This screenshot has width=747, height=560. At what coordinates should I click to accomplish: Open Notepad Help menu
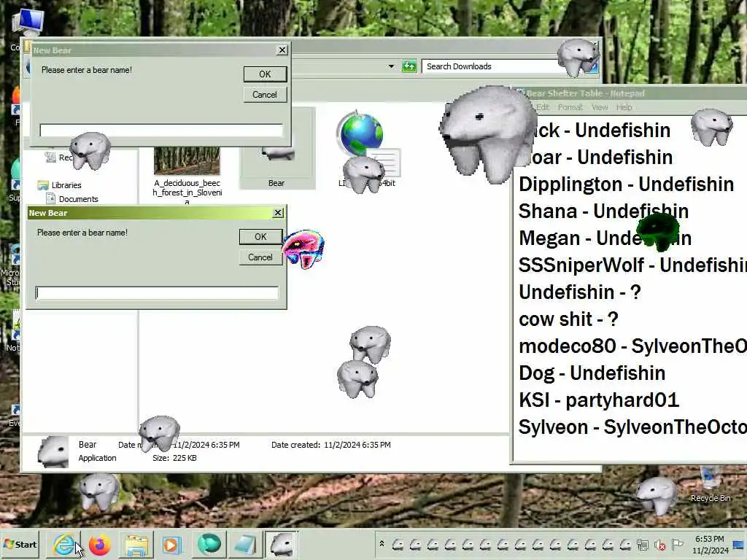pyautogui.click(x=624, y=108)
